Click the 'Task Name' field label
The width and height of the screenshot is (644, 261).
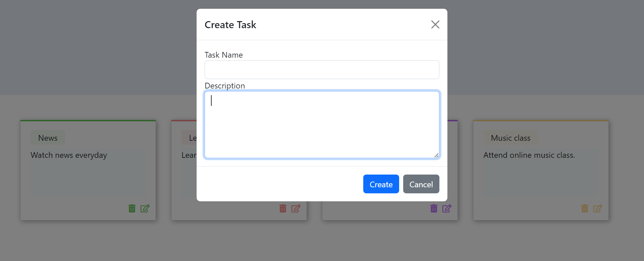224,55
